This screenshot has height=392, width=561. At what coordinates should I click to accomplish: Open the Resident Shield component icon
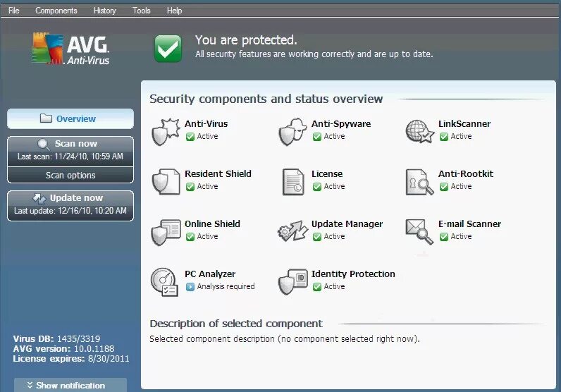point(166,182)
